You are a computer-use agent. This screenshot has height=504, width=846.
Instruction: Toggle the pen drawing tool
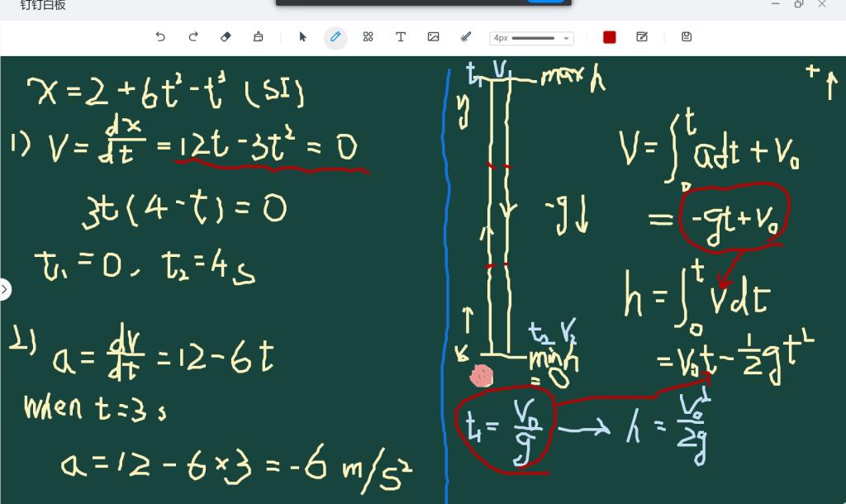coord(335,37)
